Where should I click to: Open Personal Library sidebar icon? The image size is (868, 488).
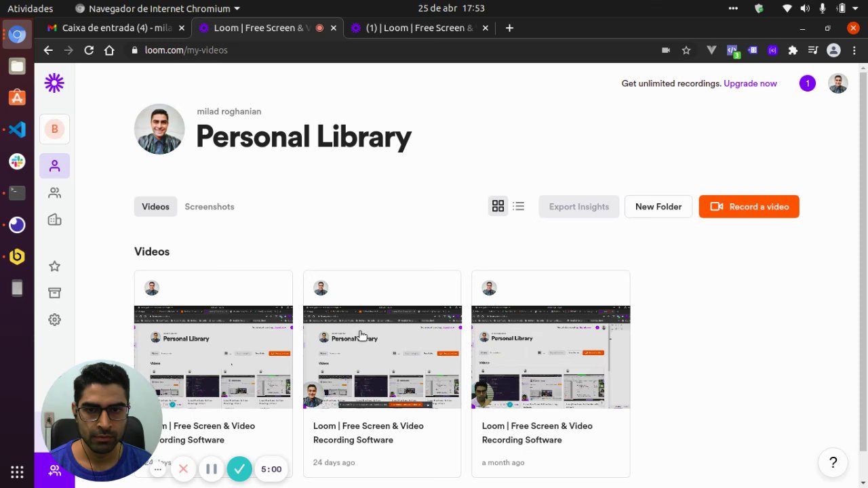(x=54, y=166)
